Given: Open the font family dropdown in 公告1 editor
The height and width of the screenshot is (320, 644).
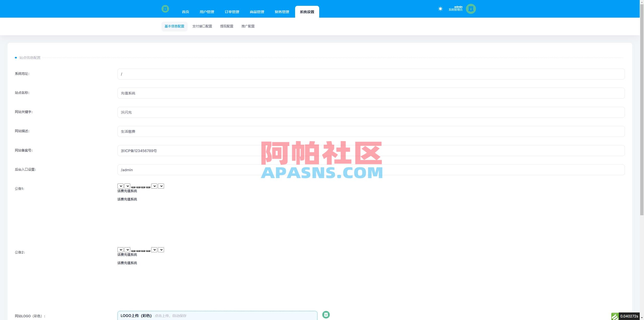Looking at the screenshot, I should click(x=120, y=186).
